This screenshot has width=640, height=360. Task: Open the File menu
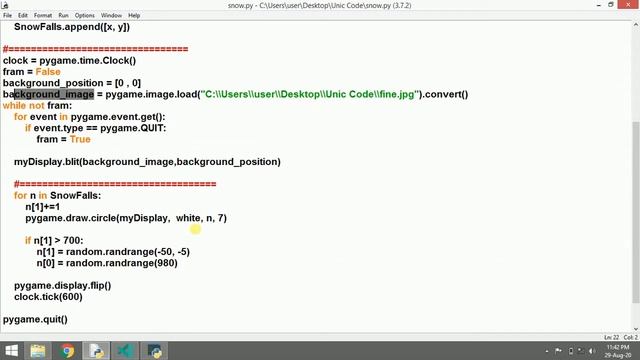(x=7, y=16)
